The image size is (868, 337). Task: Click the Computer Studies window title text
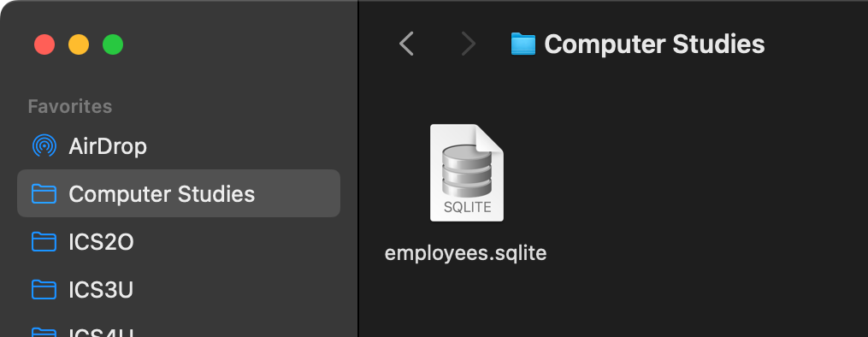654,44
